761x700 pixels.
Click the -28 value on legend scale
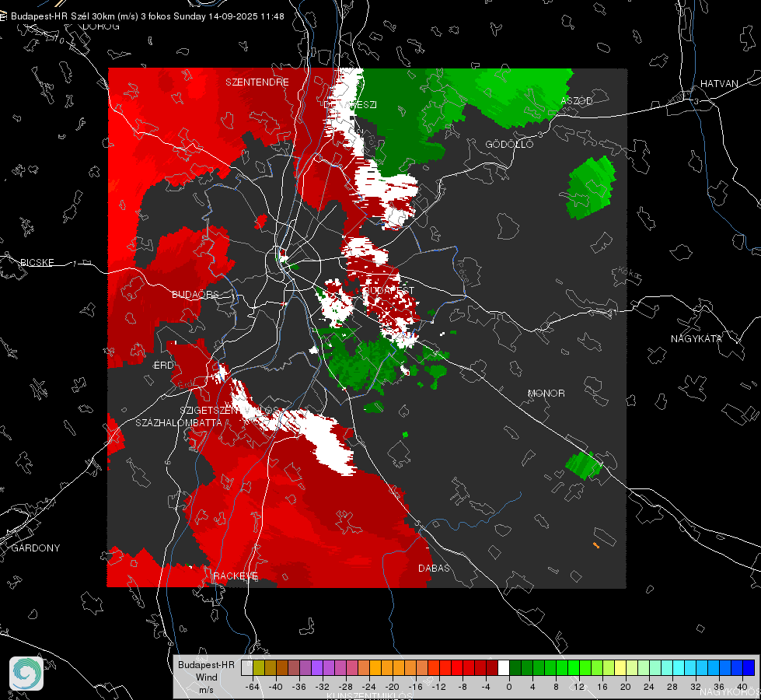click(x=346, y=687)
